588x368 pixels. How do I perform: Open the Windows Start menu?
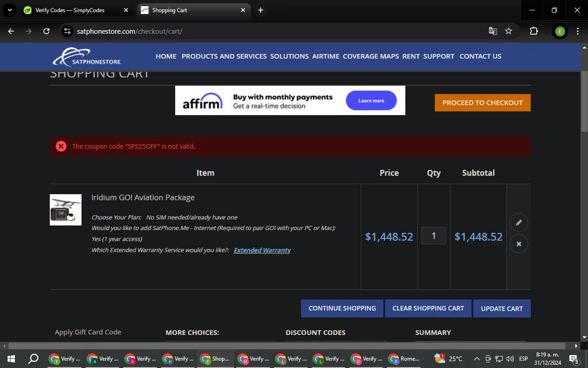tap(11, 359)
